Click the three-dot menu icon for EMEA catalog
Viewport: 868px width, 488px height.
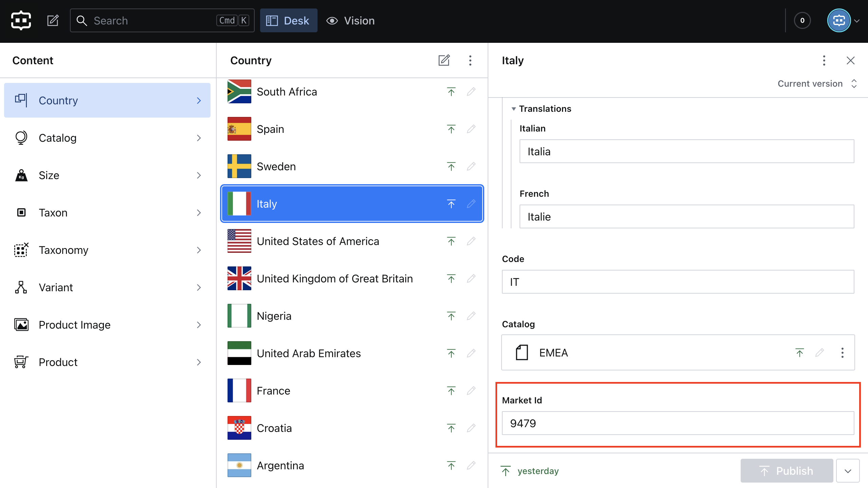coord(843,353)
